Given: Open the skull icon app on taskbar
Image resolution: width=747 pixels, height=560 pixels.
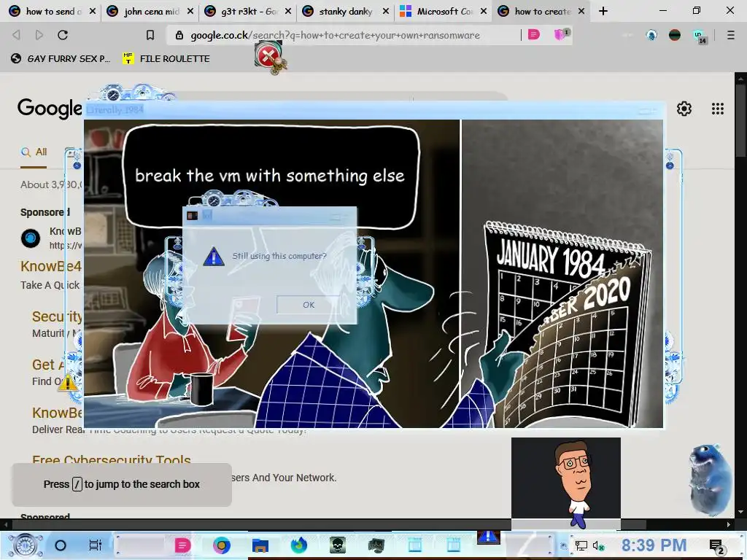Looking at the screenshot, I should [338, 545].
